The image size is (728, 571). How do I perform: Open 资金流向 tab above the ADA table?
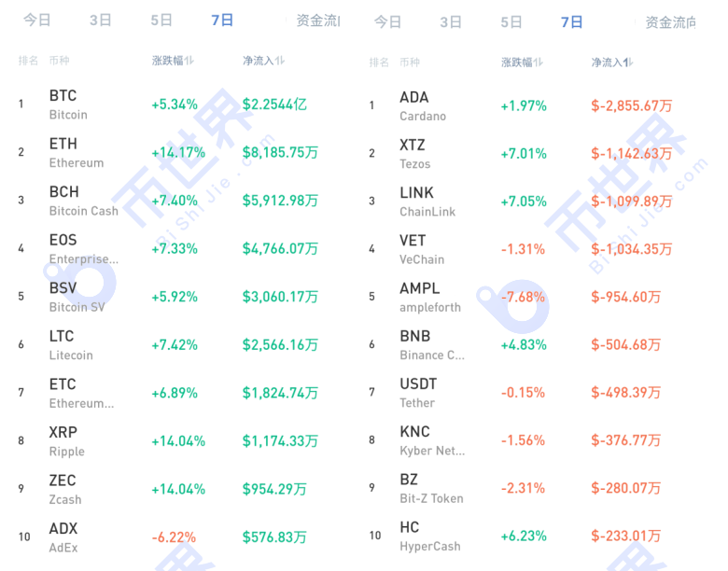[670, 21]
